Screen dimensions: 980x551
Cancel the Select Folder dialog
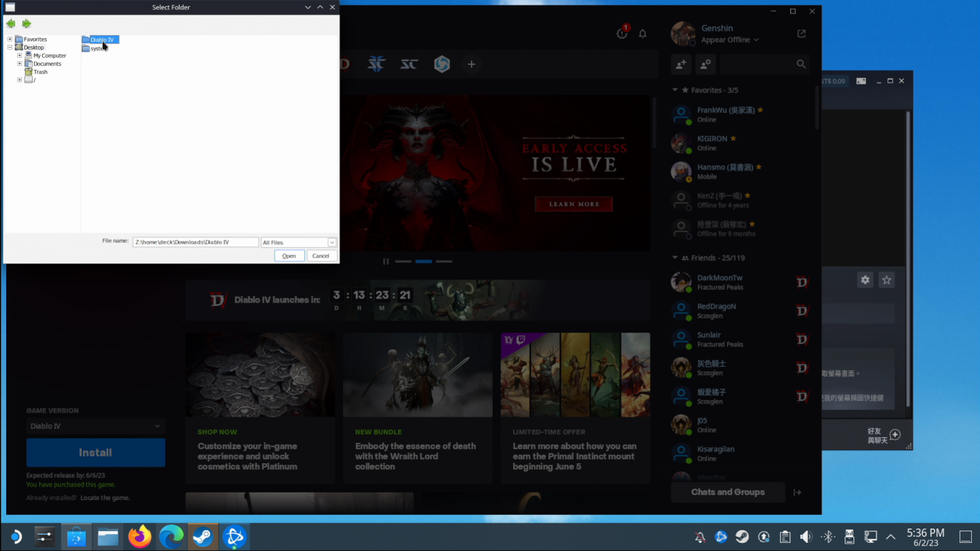[321, 256]
